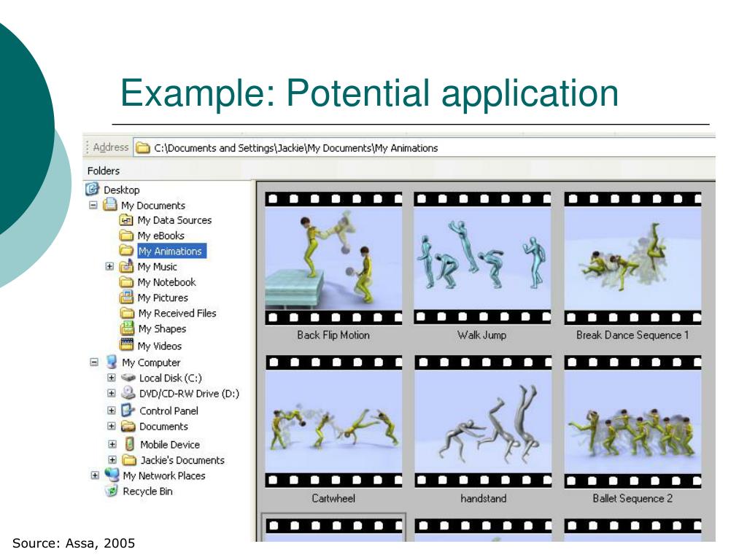Click the My Shapes folder icon
This screenshot has height=560, width=747.
tap(127, 328)
